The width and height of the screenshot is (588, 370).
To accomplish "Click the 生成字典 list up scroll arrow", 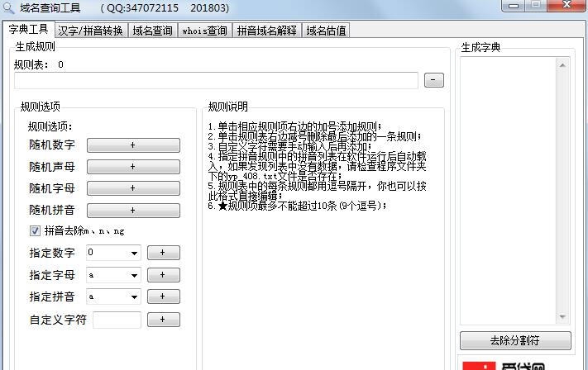I will pyautogui.click(x=562, y=65).
